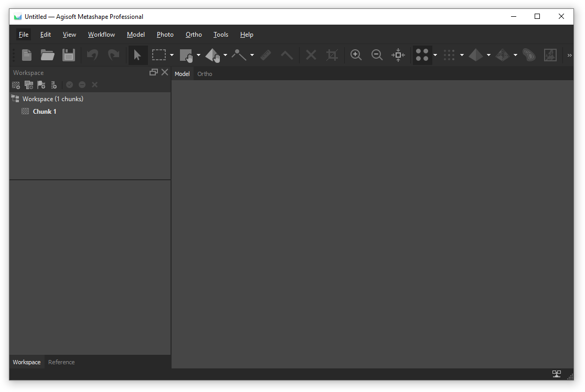This screenshot has width=585, height=392.
Task: Switch to the Reference bottom tab
Action: pyautogui.click(x=61, y=362)
